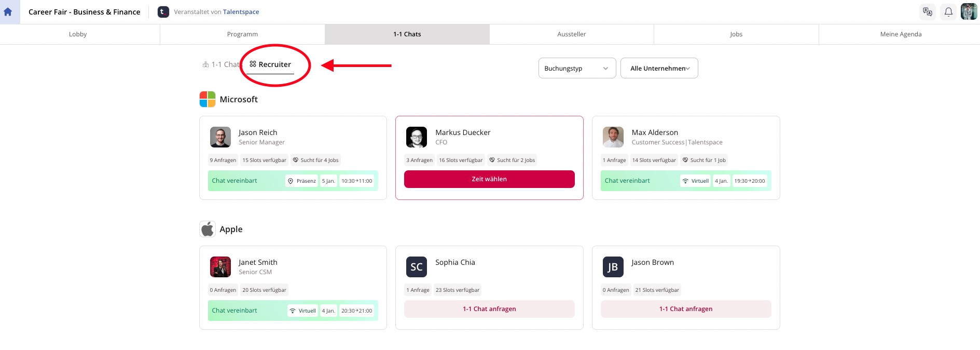Click the Virtuell tag on Janet Smith's card
The image size is (980, 350).
point(303,311)
